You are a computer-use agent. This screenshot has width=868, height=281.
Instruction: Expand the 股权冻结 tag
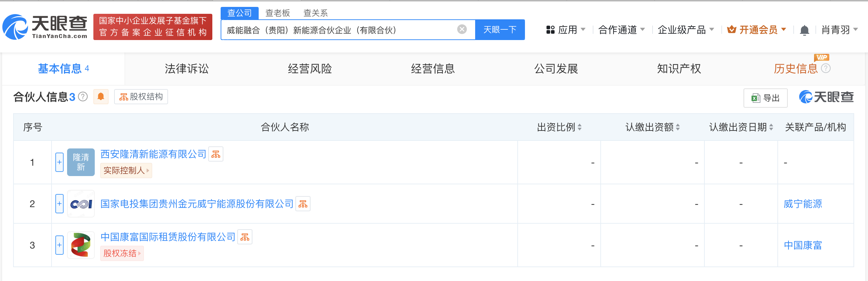click(x=122, y=253)
